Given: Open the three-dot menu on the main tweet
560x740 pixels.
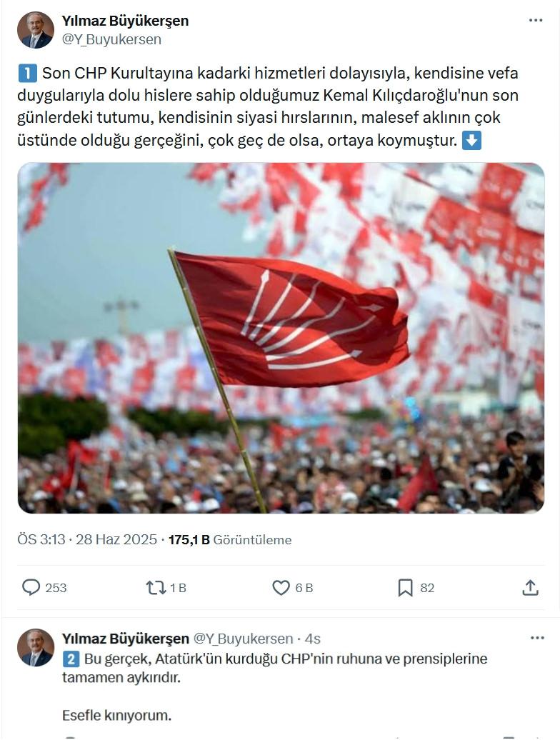Looking at the screenshot, I should [536, 20].
